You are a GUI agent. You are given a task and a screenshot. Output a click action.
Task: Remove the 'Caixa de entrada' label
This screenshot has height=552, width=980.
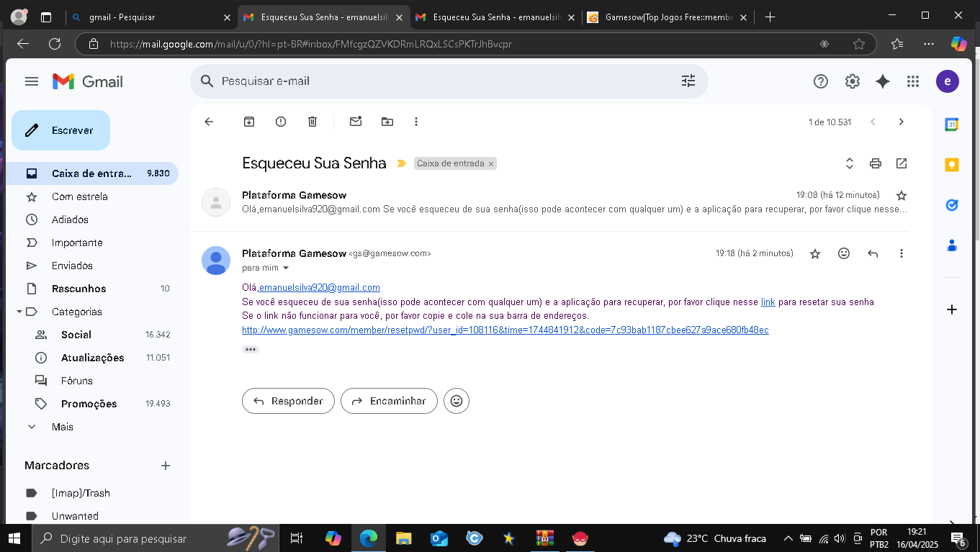491,164
